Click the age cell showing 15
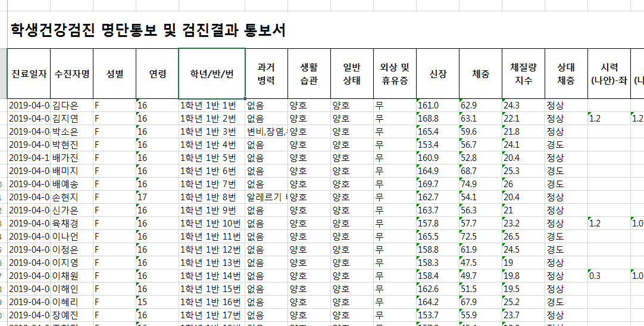The height and width of the screenshot is (326, 644). coord(157,303)
